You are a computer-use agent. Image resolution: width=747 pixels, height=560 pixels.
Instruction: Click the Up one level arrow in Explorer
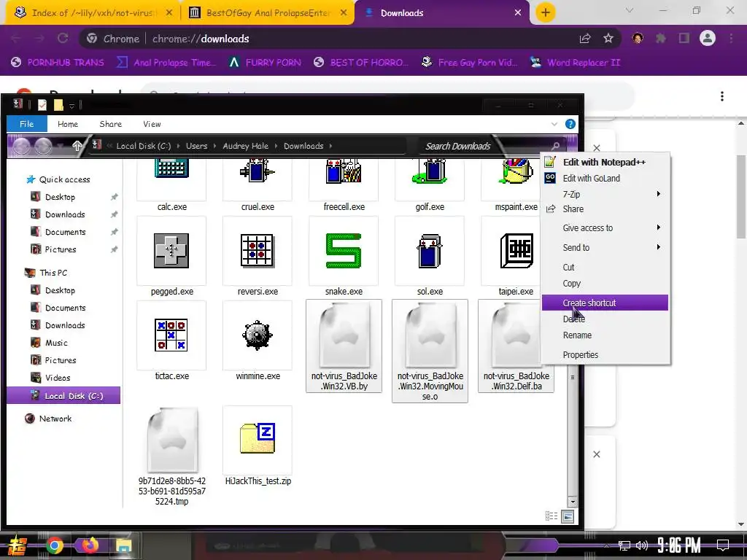[77, 146]
